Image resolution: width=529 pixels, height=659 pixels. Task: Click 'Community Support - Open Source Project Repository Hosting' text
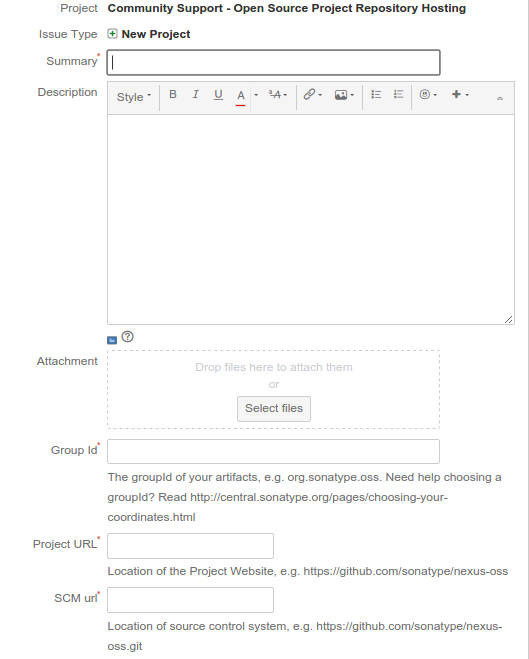[287, 8]
